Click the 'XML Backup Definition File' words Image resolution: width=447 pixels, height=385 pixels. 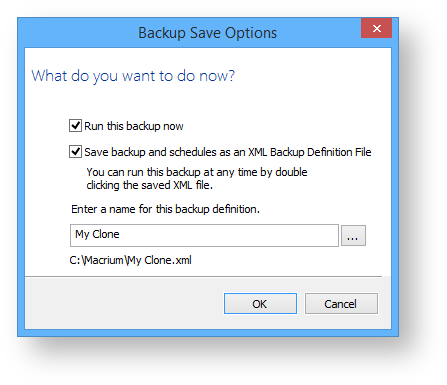pos(310,152)
